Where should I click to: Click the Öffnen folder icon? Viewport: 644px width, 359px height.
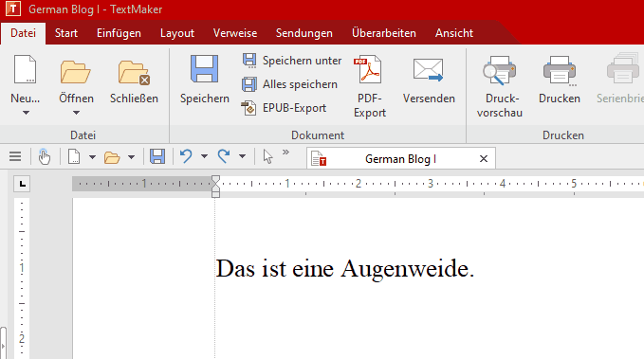click(76, 72)
